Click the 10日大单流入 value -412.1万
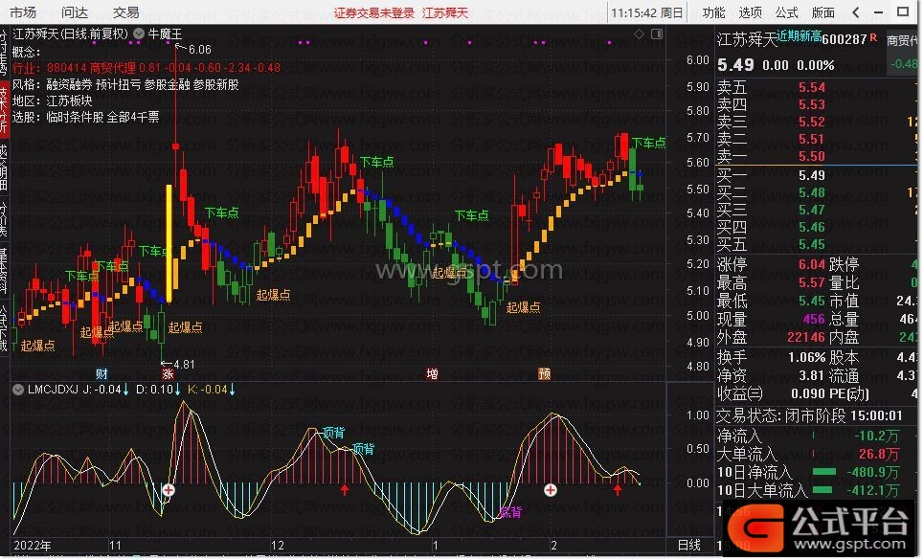The width and height of the screenshot is (924, 560). click(x=873, y=490)
